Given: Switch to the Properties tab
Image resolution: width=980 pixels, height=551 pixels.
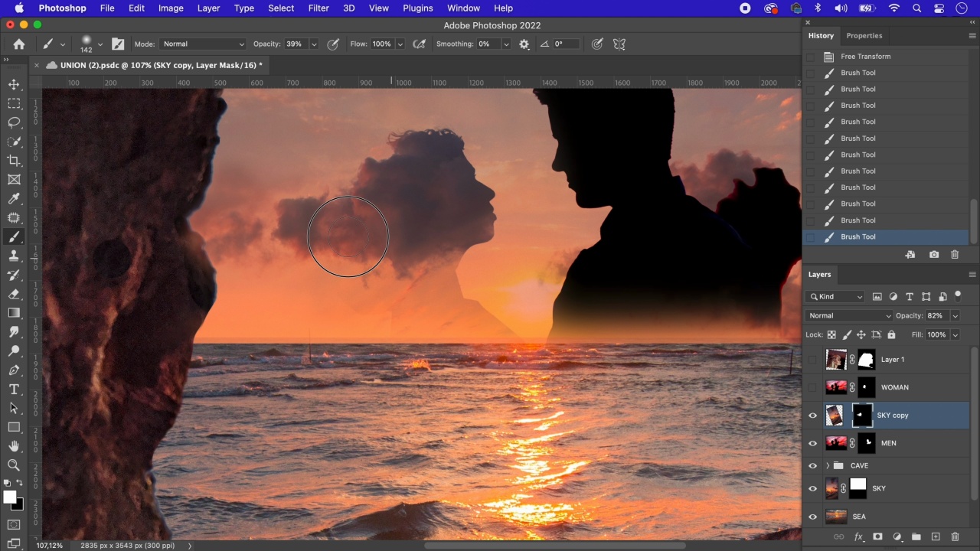Looking at the screenshot, I should point(864,36).
